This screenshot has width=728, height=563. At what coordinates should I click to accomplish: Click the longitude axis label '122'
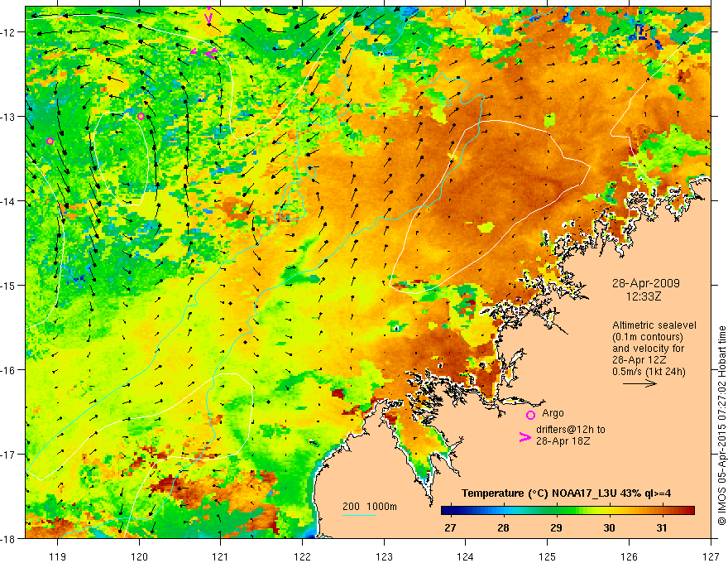tap(302, 556)
